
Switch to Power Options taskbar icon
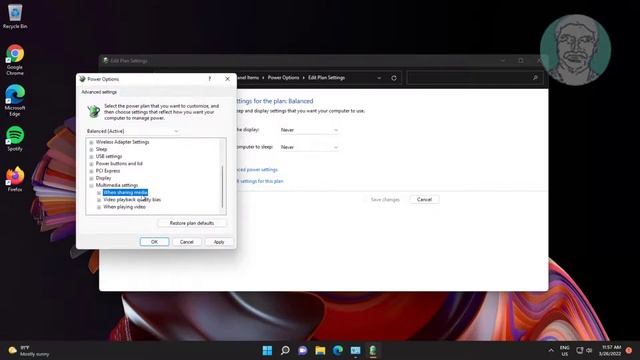(x=373, y=350)
